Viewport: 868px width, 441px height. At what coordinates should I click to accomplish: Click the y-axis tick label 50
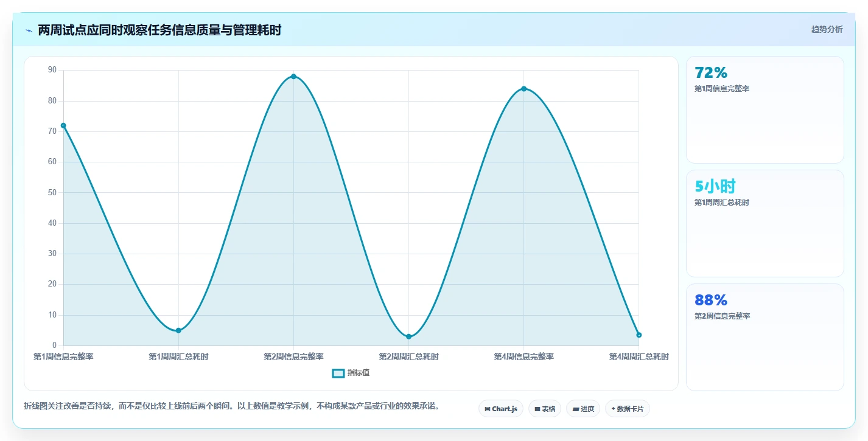click(x=52, y=192)
